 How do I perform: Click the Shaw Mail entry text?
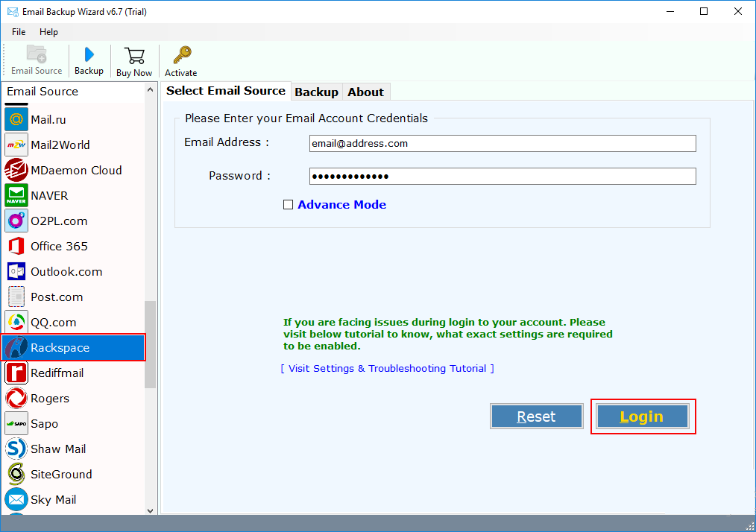tap(58, 449)
